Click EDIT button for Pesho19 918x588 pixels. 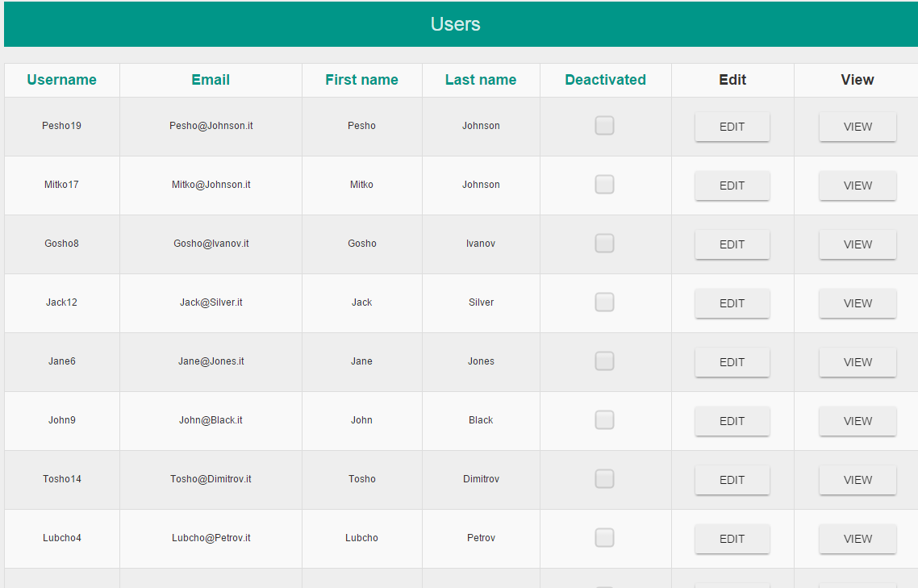click(732, 127)
